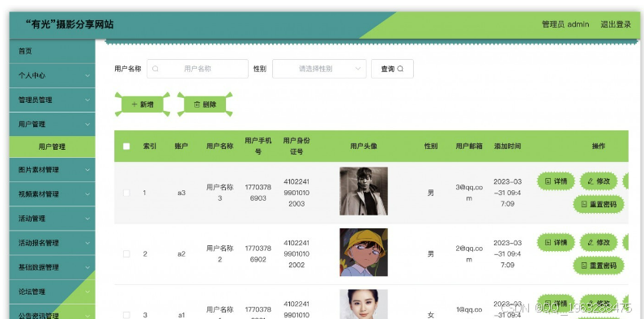Open 个人中心 menu item
Image resolution: width=644 pixels, height=319 pixels.
[x=52, y=75]
